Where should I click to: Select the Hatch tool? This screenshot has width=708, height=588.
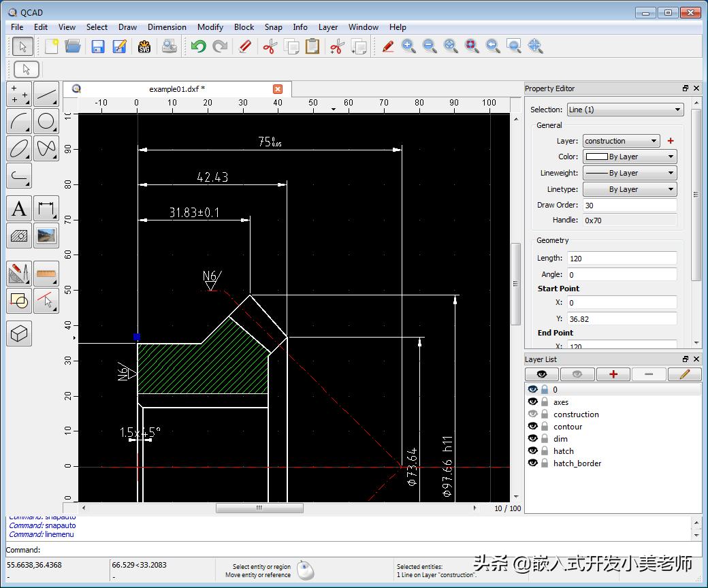pyautogui.click(x=19, y=235)
